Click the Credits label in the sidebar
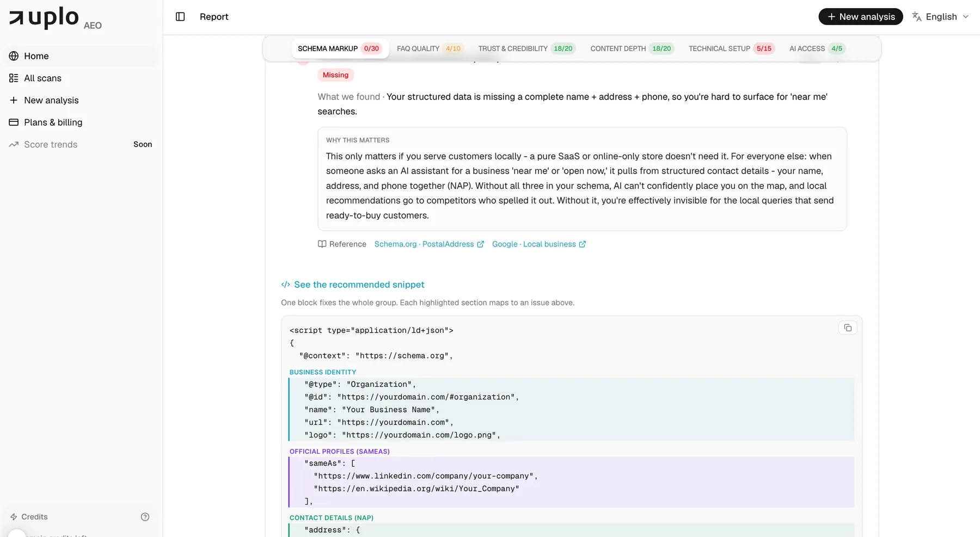 click(x=34, y=517)
